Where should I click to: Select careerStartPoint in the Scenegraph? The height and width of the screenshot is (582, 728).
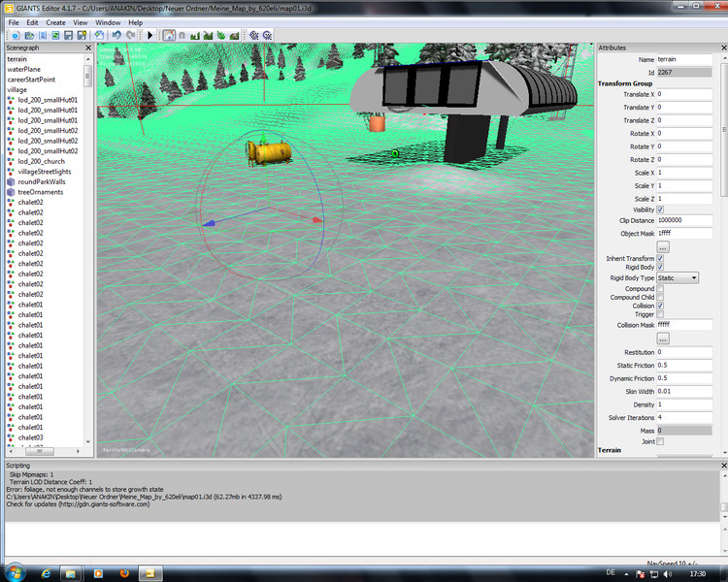[31, 80]
